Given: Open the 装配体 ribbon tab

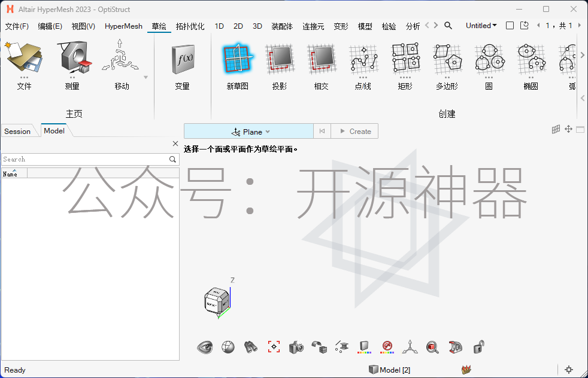Looking at the screenshot, I should pos(282,26).
